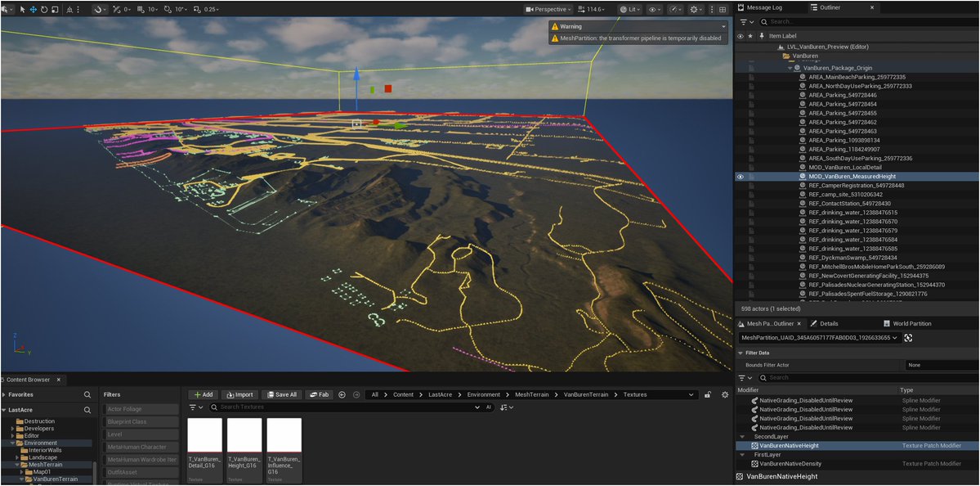Click the coordinate system gizmo icon
Screen dimensions: 980x486
click(69, 9)
